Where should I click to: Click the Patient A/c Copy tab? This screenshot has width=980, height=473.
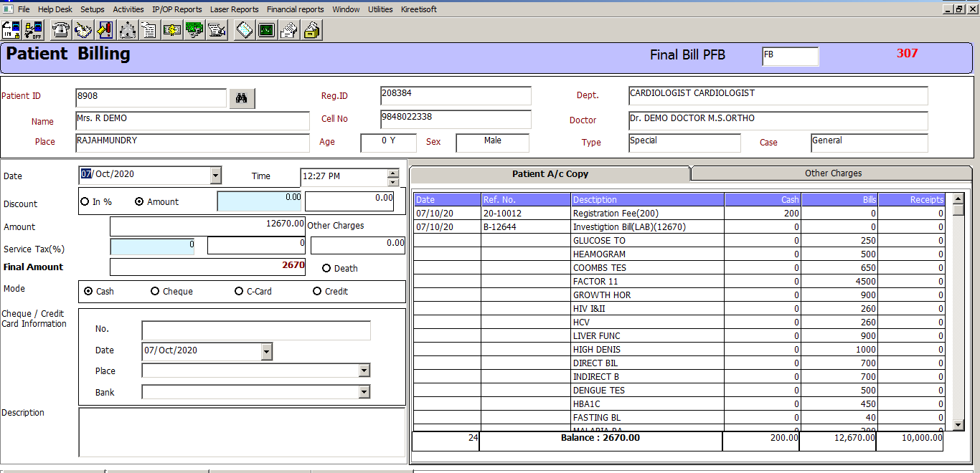[x=550, y=174]
